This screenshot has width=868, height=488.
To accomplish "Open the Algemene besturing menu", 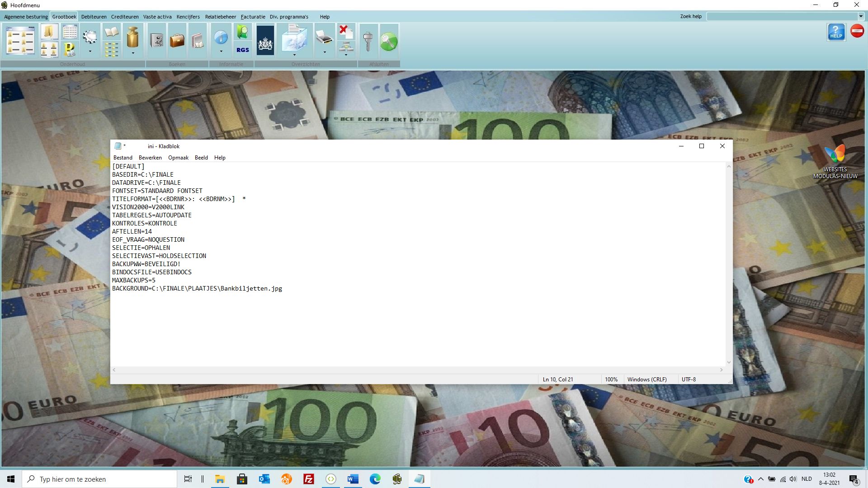I will [26, 17].
